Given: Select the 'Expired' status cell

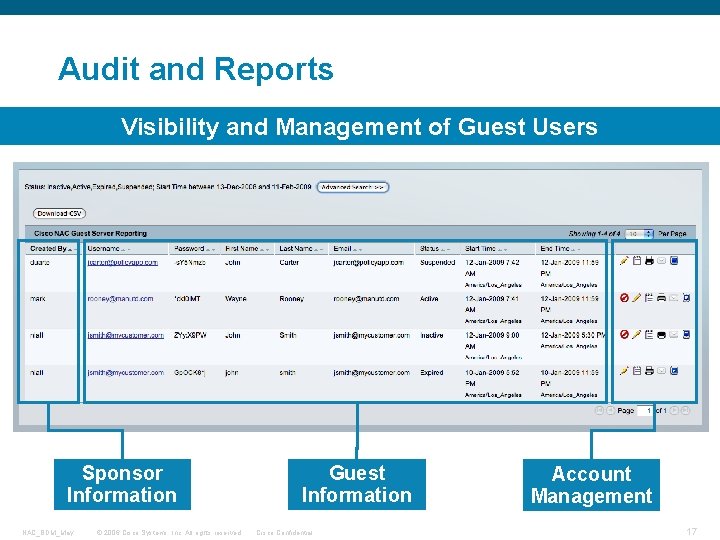Looking at the screenshot, I should [x=432, y=372].
